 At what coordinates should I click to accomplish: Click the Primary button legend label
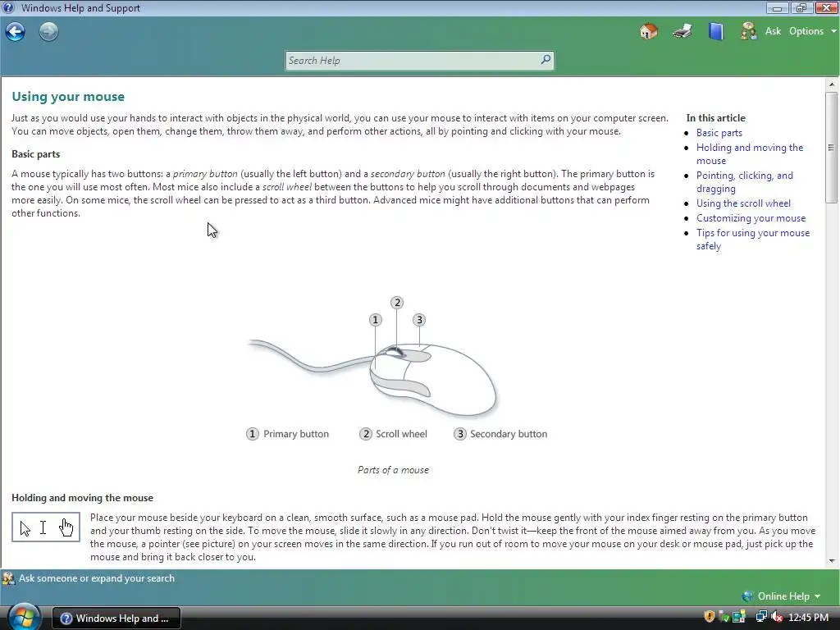[295, 434]
